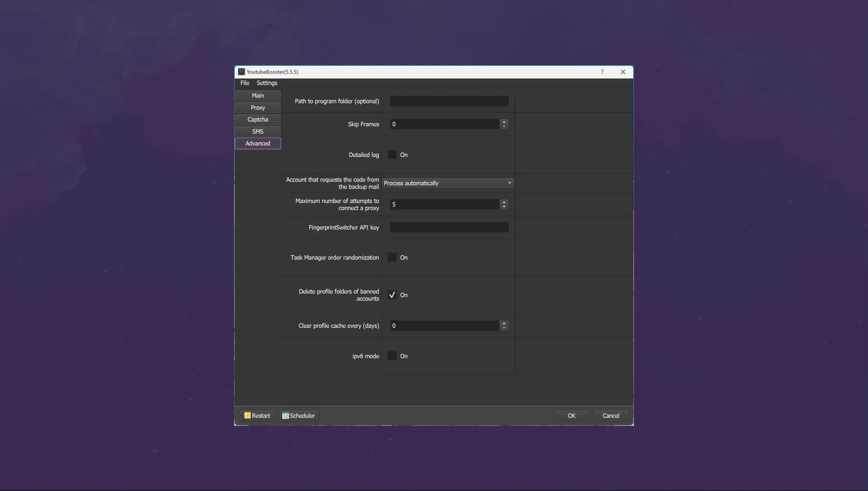
Task: Turn on ipv6 mode checkbox
Action: (392, 356)
